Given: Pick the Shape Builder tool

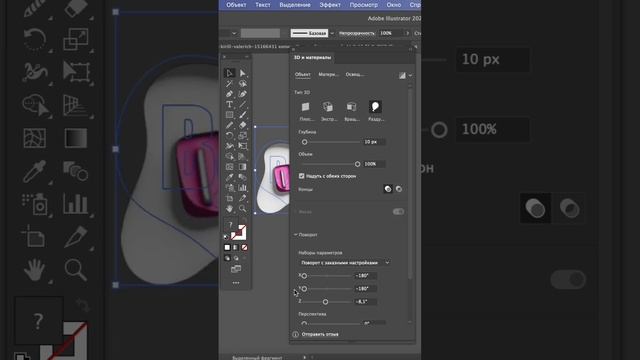Looking at the screenshot, I should click(x=229, y=156).
